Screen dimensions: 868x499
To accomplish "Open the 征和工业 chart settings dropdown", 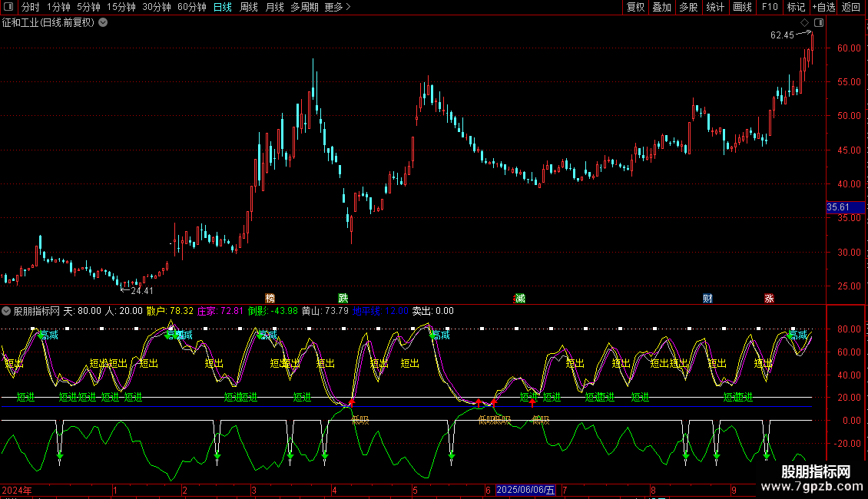I will [103, 22].
